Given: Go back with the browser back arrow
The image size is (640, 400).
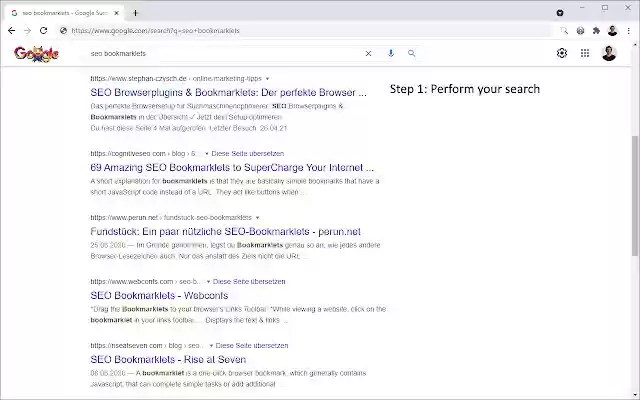Looking at the screenshot, I should 11,31.
